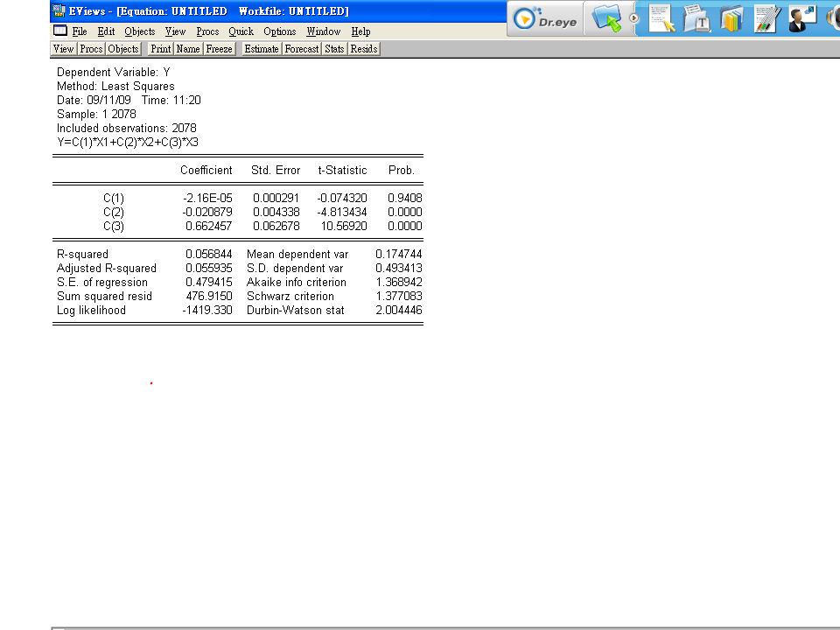840x630 pixels.
Task: Expand the Dr.eye toolbar using the small round arrow
Action: click(x=633, y=18)
